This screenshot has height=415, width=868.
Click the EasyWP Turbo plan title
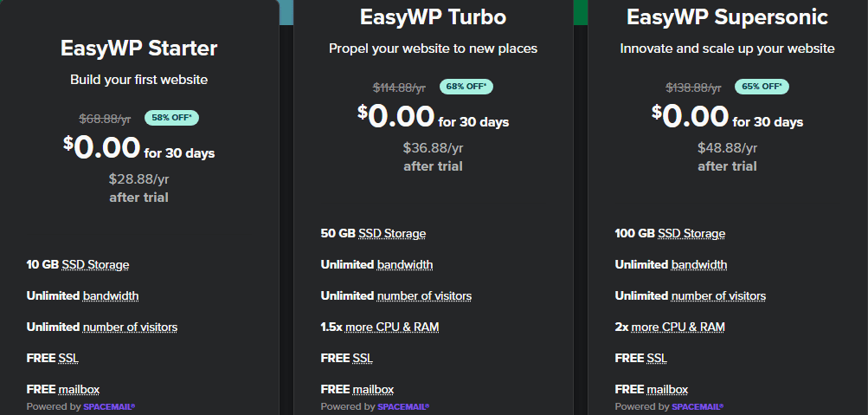coord(433,17)
